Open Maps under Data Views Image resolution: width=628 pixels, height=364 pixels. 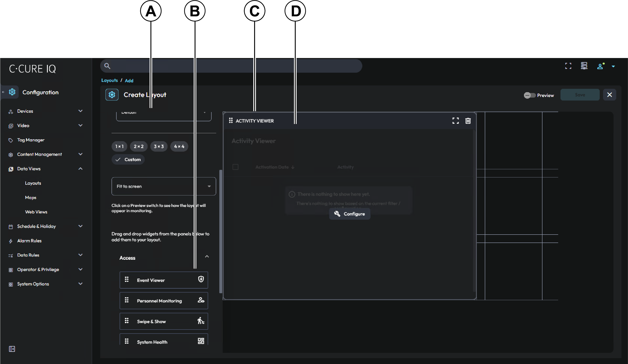coord(31,197)
